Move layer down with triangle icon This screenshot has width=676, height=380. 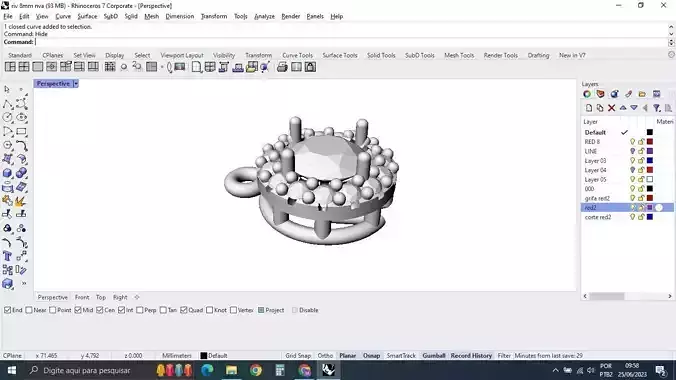coord(634,108)
